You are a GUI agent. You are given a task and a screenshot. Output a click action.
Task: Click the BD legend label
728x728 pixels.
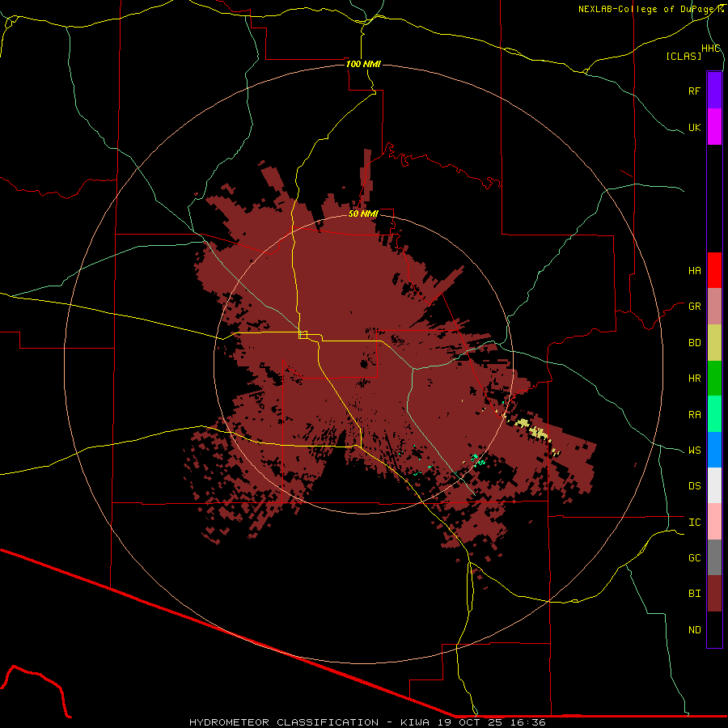[x=694, y=343]
